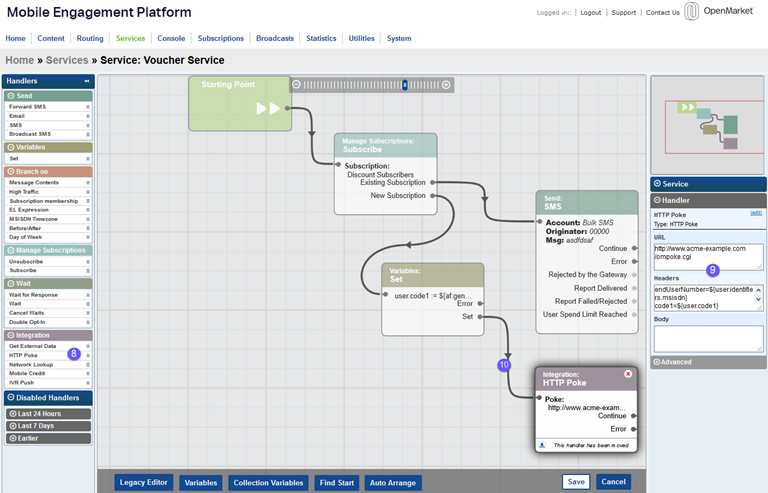The width and height of the screenshot is (768, 493).
Task: Click the zoom in plus icon
Action: tap(446, 85)
